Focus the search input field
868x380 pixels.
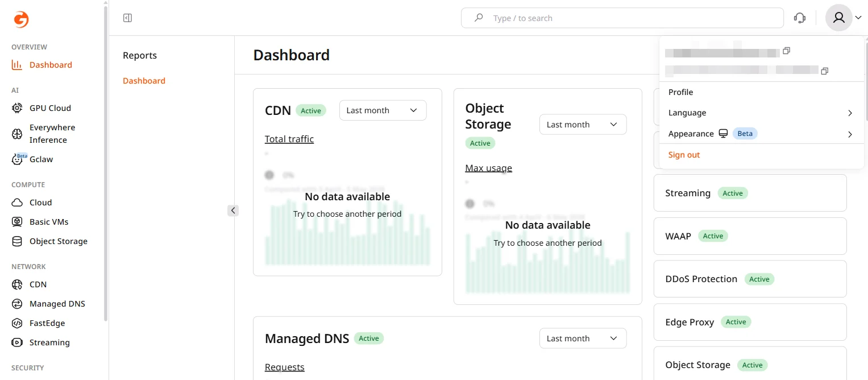[x=622, y=18]
